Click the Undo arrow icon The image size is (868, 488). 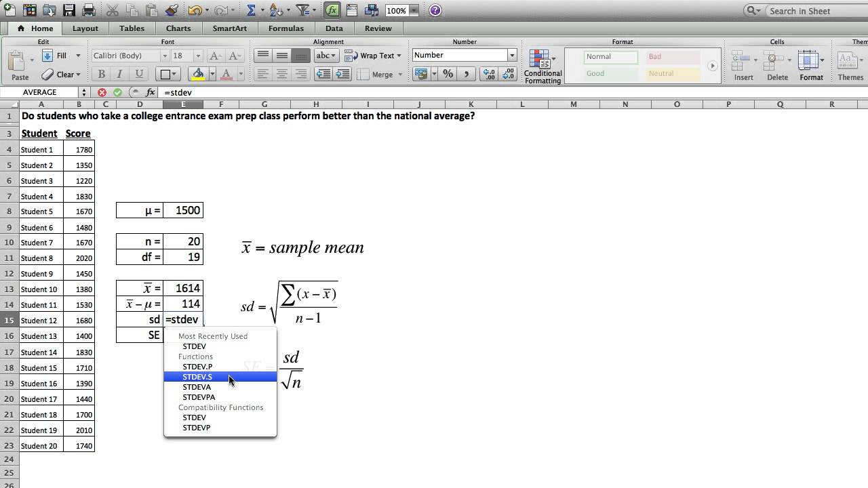195,10
